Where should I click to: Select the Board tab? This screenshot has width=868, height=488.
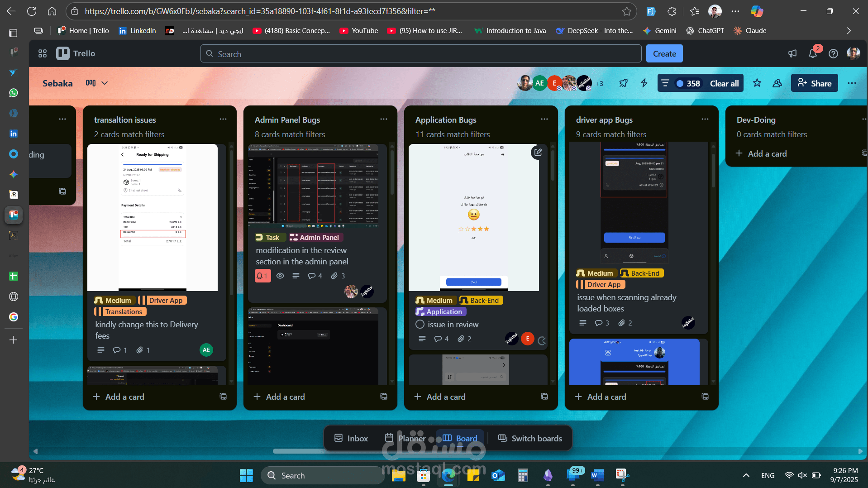pyautogui.click(x=460, y=438)
